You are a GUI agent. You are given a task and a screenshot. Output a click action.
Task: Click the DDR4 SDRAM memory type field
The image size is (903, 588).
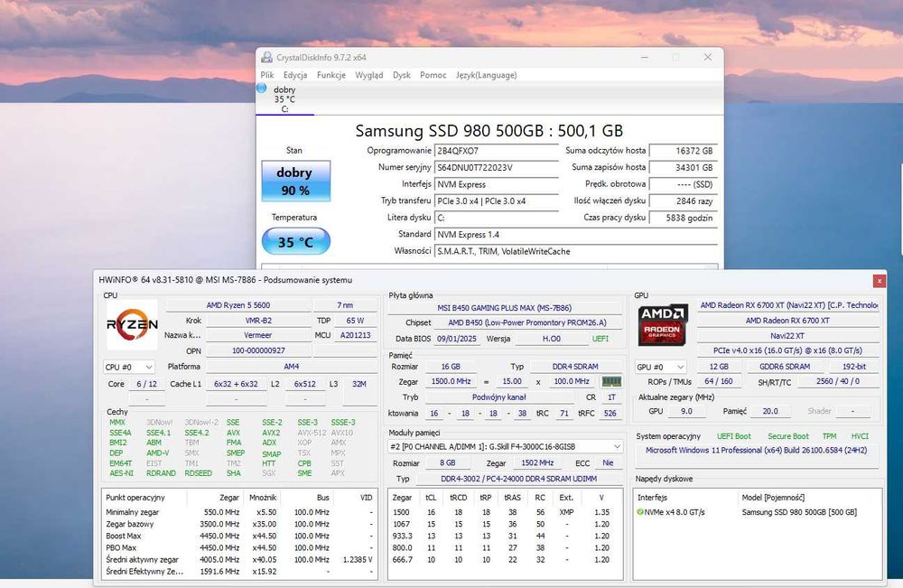[x=575, y=367]
